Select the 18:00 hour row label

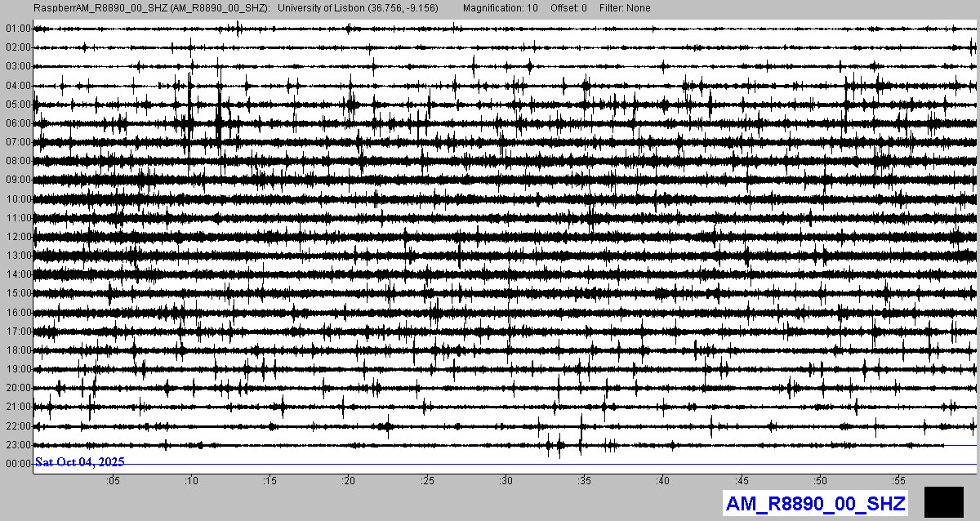17,350
